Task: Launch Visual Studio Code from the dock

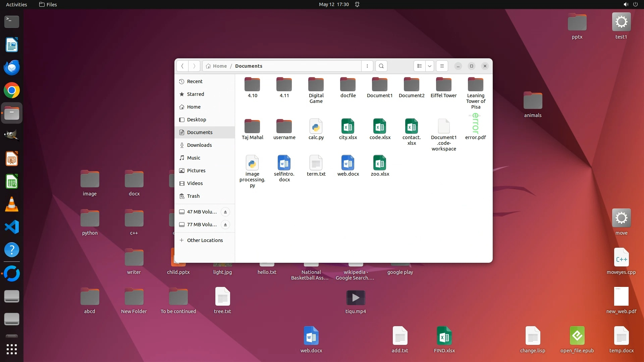Action: (12, 227)
